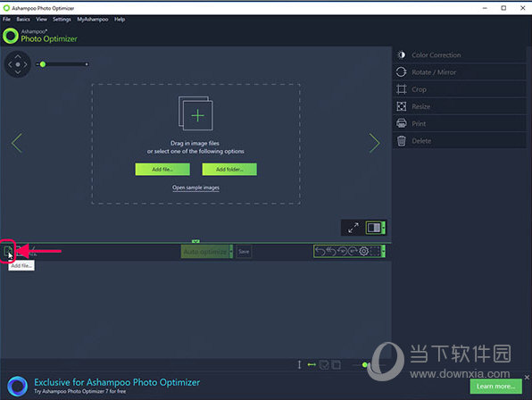Undo the last change
The image size is (532, 400).
(x=320, y=252)
